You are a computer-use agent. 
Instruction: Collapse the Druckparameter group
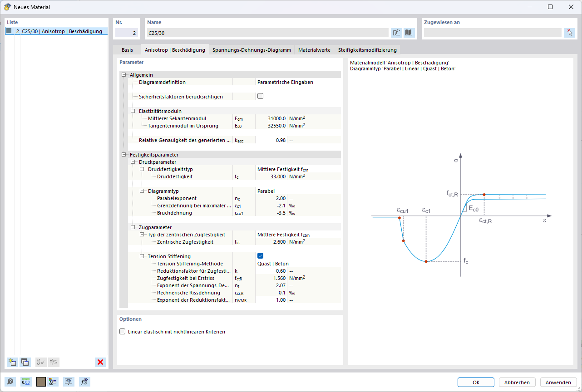coord(133,162)
